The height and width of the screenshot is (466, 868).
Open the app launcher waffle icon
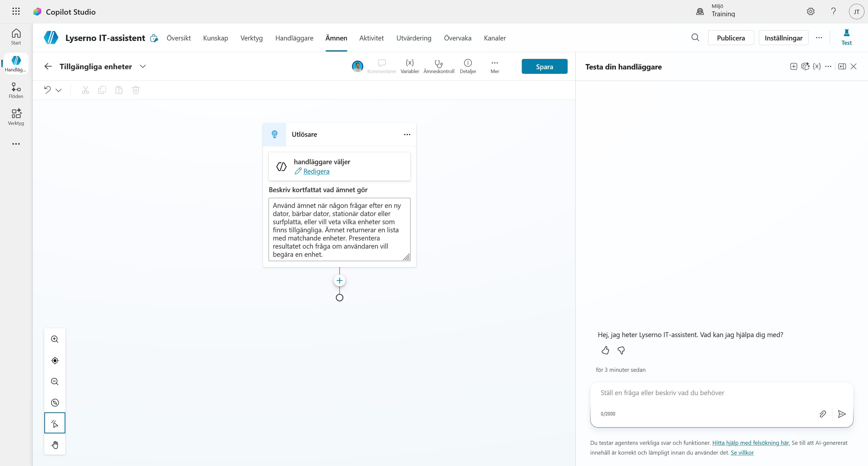(16, 11)
